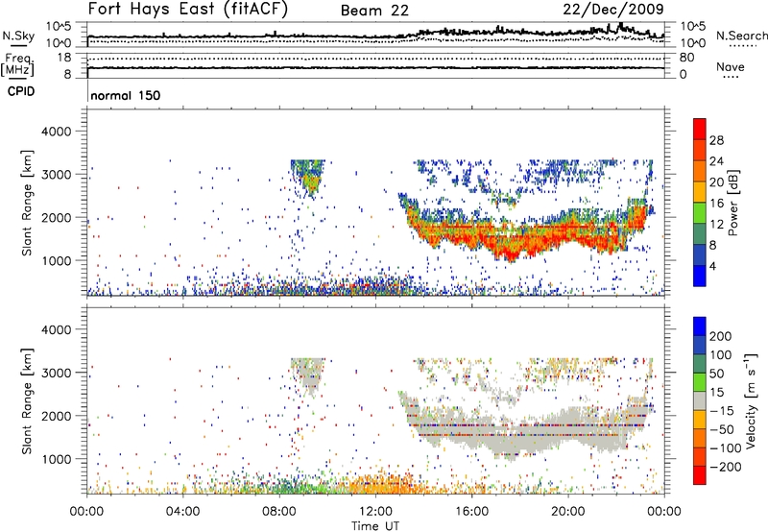Click the '04:00' time axis label
The image size is (768, 532).
[182, 512]
